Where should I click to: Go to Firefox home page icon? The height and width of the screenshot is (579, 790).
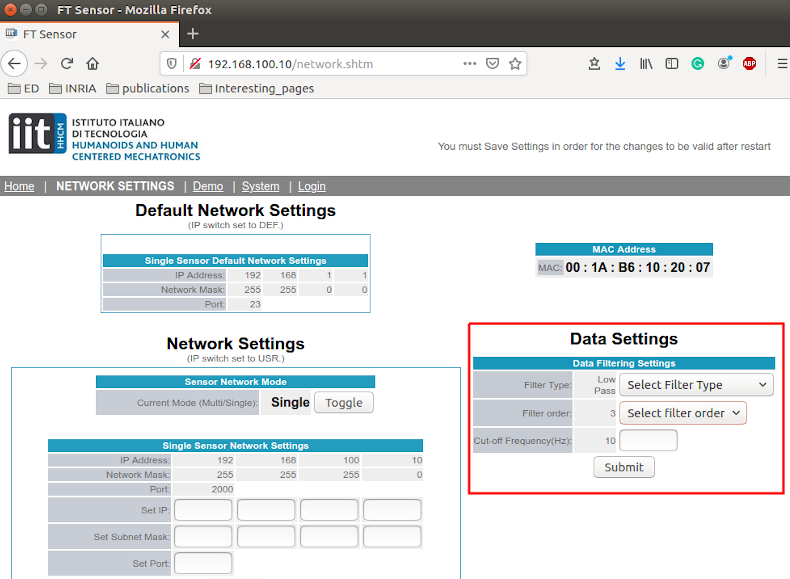point(92,63)
